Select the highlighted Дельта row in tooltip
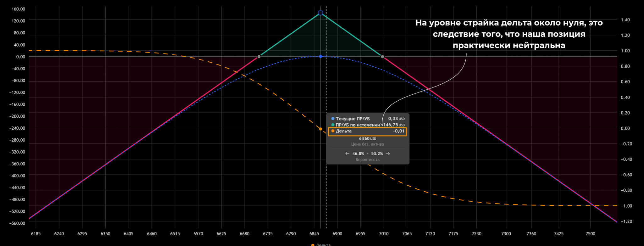This screenshot has height=246, width=644. [x=367, y=131]
